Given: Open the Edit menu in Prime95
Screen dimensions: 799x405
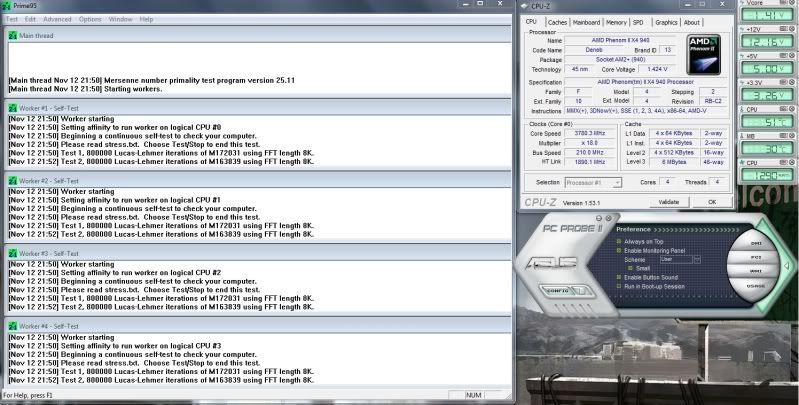Looking at the screenshot, I should [30, 19].
